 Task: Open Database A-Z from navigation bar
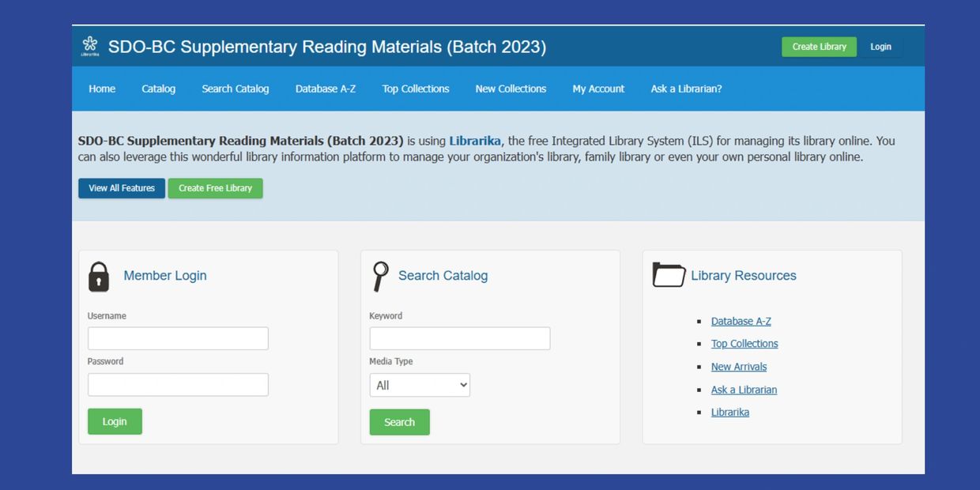coord(325,89)
